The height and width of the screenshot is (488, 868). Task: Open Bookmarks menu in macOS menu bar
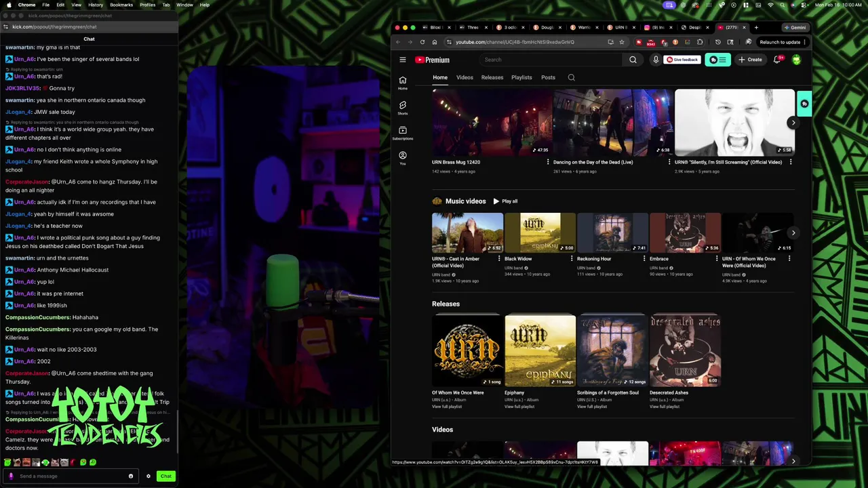[121, 5]
